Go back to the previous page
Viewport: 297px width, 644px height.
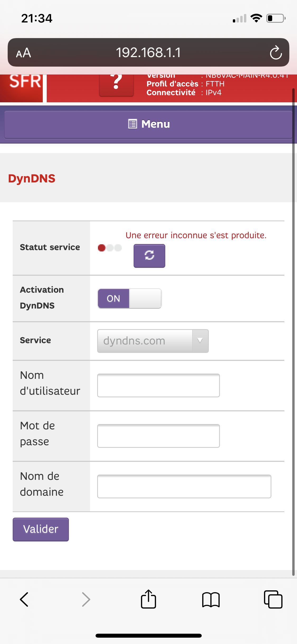pyautogui.click(x=24, y=599)
